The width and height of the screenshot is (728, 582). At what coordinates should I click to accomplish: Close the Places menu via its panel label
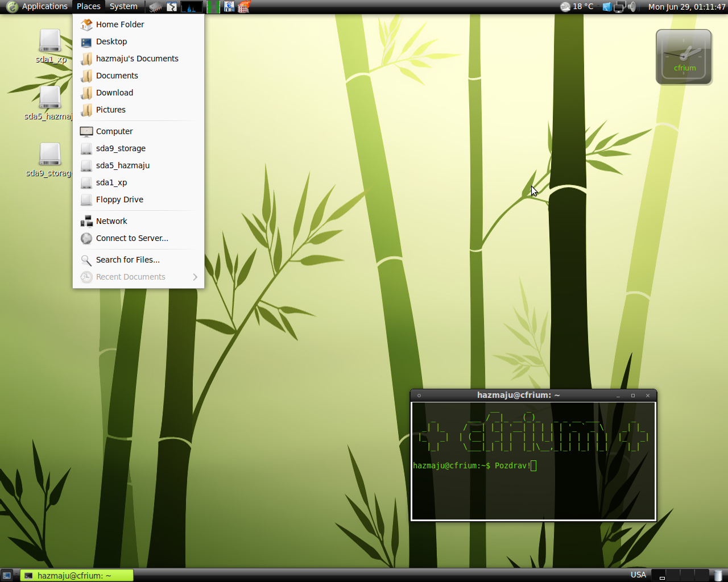tap(89, 6)
